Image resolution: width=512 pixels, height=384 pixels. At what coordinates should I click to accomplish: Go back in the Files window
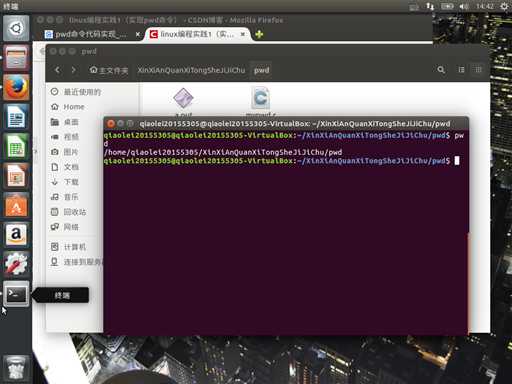[x=58, y=70]
